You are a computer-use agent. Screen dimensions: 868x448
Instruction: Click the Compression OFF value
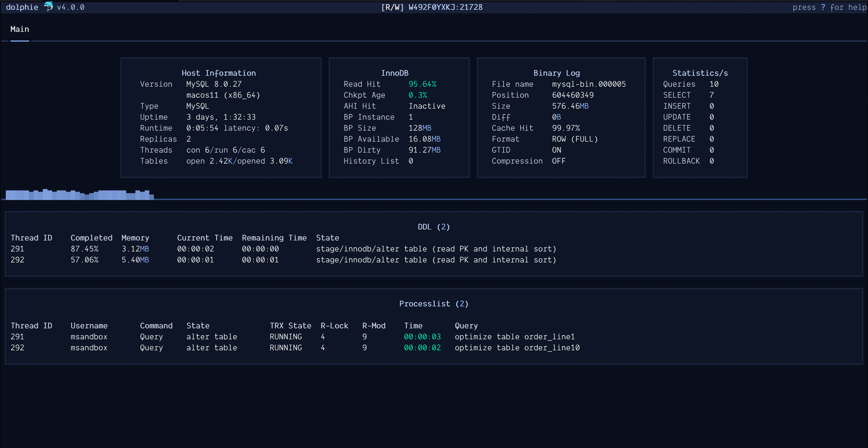[559, 161]
